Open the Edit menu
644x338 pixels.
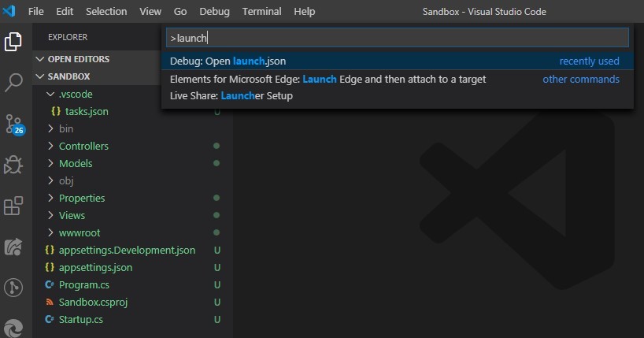click(x=65, y=12)
